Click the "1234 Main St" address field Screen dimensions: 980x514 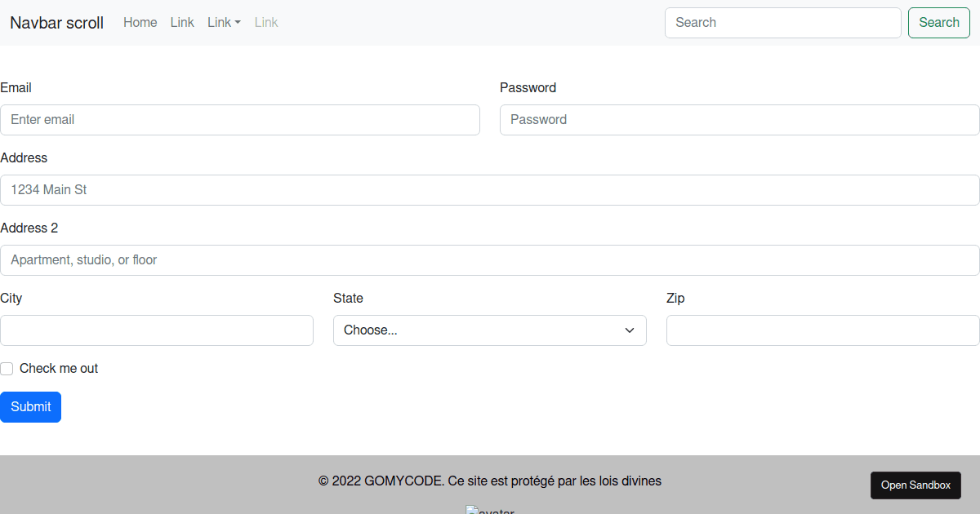point(490,190)
